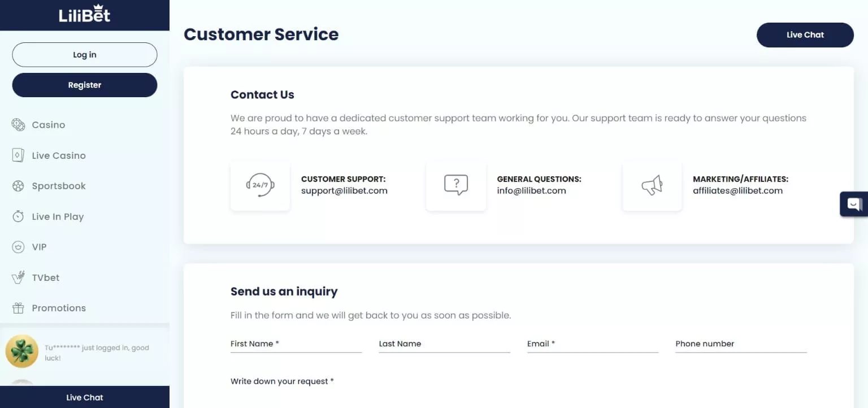This screenshot has width=868, height=408.
Task: Click the Live In Play stopwatch icon
Action: pos(18,216)
